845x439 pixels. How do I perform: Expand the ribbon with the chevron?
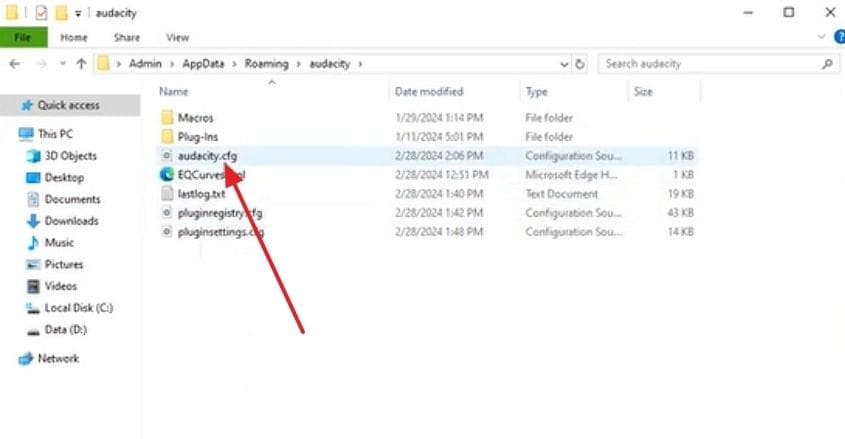[821, 37]
